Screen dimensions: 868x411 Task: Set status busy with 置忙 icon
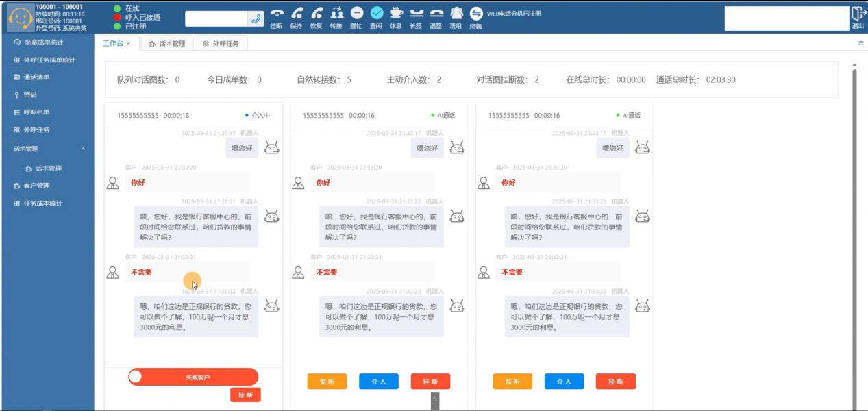click(356, 13)
